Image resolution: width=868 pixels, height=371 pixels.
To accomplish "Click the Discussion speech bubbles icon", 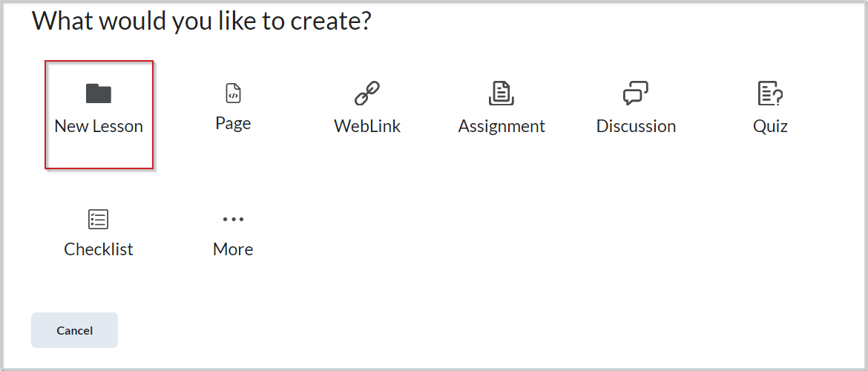I will [x=636, y=93].
